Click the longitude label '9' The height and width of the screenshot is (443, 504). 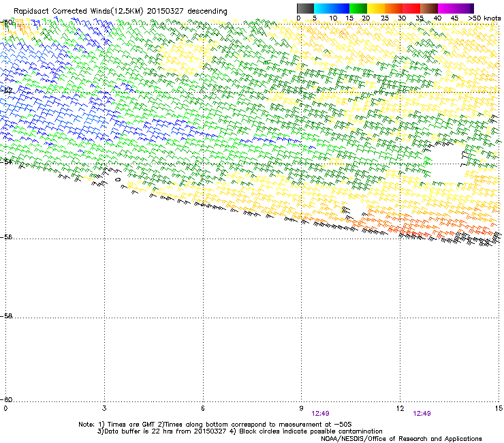tap(302, 408)
